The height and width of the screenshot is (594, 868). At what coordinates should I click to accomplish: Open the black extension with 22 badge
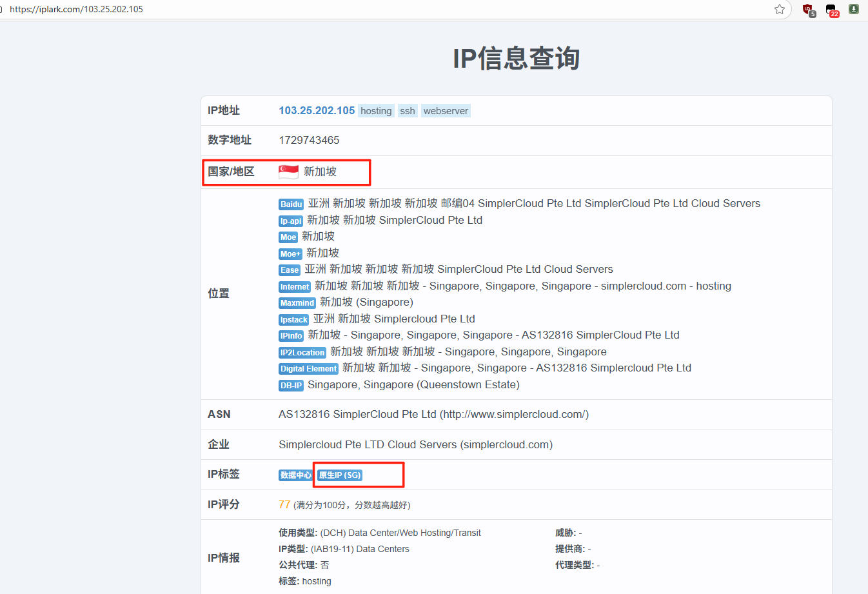[x=831, y=10]
